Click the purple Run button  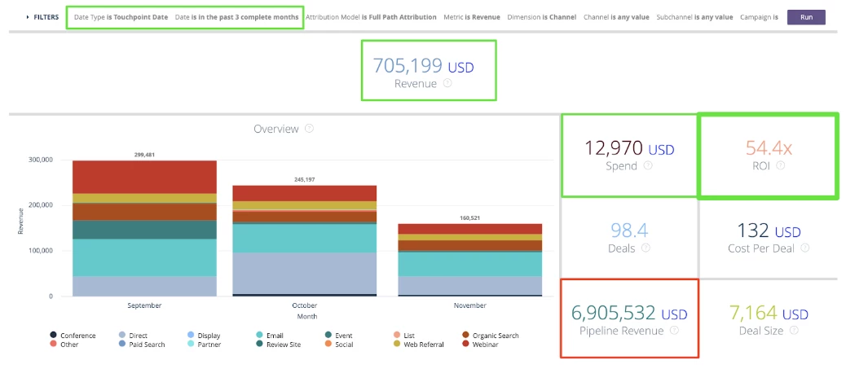pyautogui.click(x=806, y=17)
